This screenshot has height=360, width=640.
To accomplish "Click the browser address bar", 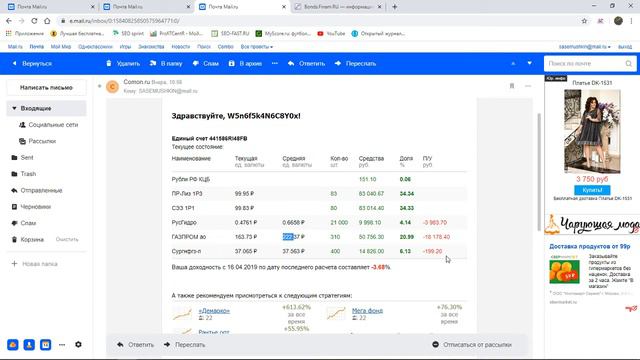I will [x=318, y=21].
